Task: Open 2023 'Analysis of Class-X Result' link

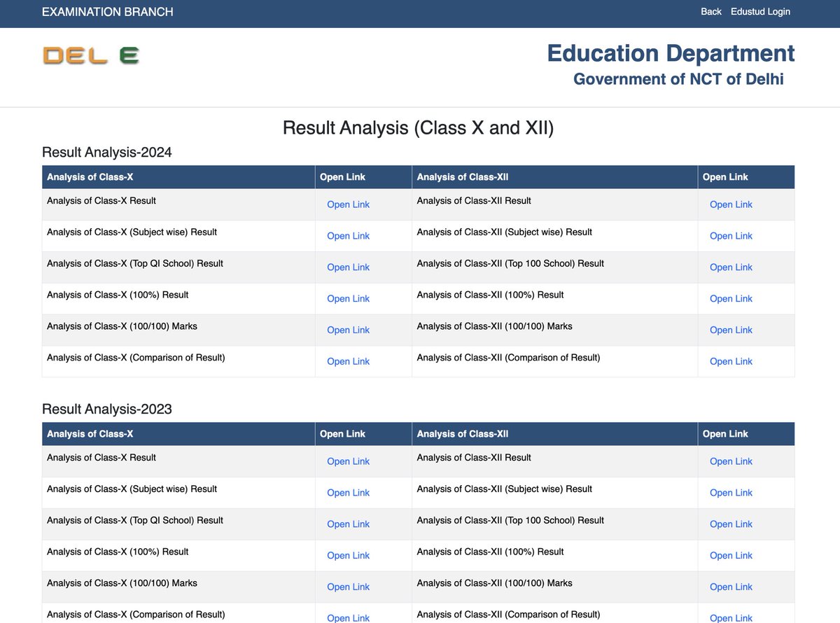Action: click(x=348, y=461)
